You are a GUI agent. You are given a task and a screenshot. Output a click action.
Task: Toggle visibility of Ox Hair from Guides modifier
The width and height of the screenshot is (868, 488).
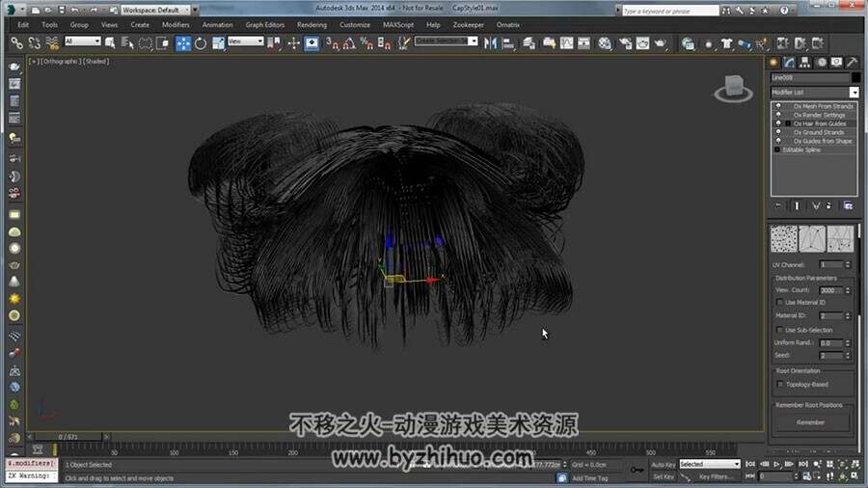[x=778, y=123]
